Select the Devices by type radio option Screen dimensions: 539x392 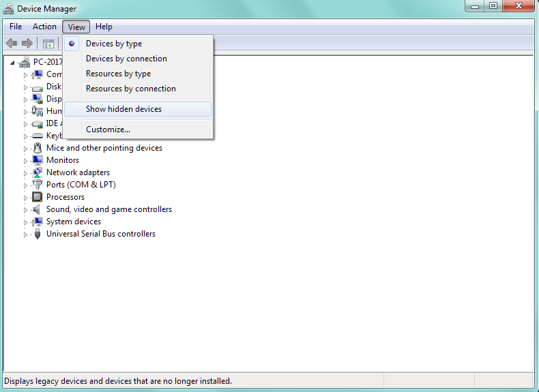pyautogui.click(x=114, y=44)
